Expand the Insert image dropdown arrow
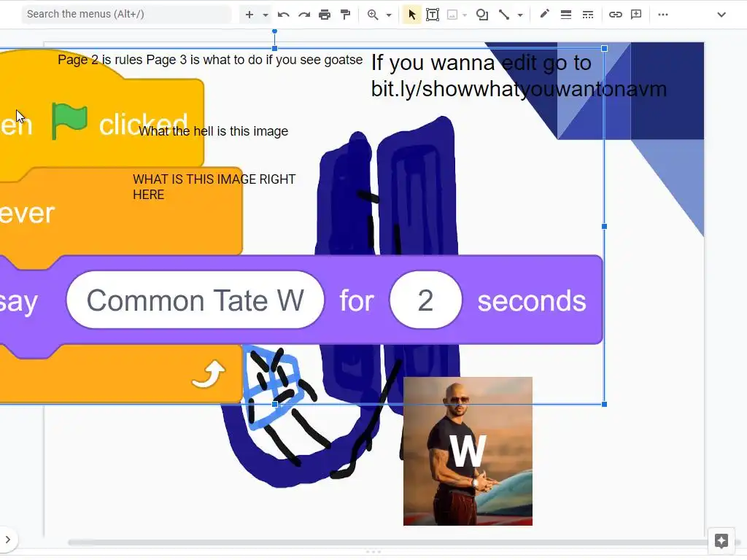 pyautogui.click(x=465, y=15)
